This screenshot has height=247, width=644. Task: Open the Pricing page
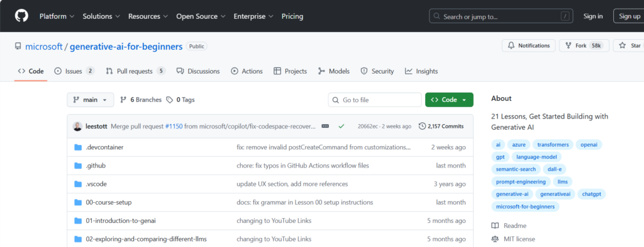pos(292,16)
